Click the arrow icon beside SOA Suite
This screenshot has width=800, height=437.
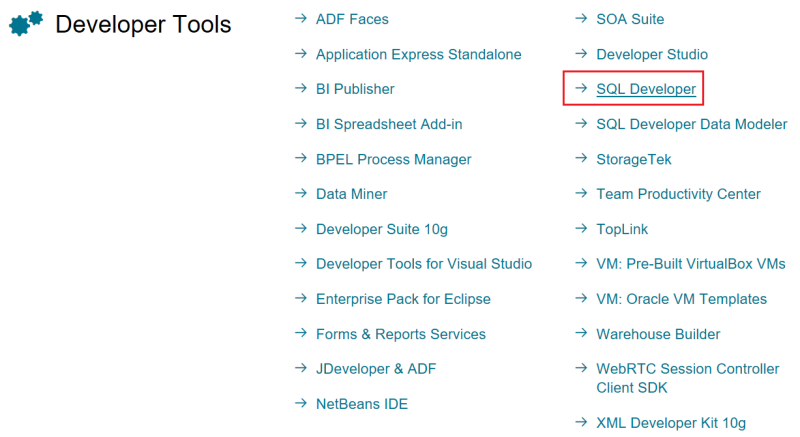click(x=581, y=18)
